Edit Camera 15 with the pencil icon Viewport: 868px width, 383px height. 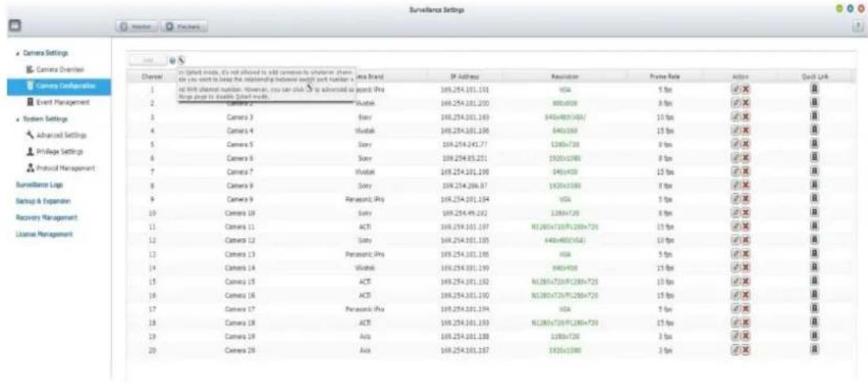coord(736,282)
